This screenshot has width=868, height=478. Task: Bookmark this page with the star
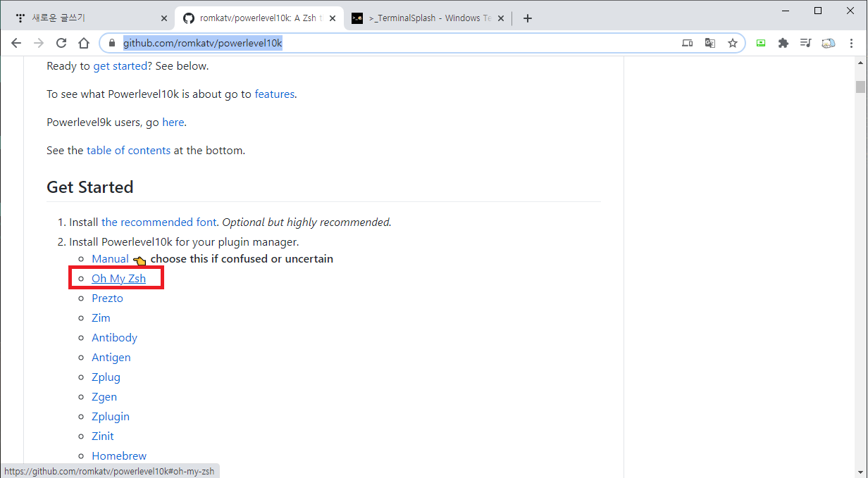pyautogui.click(x=733, y=43)
